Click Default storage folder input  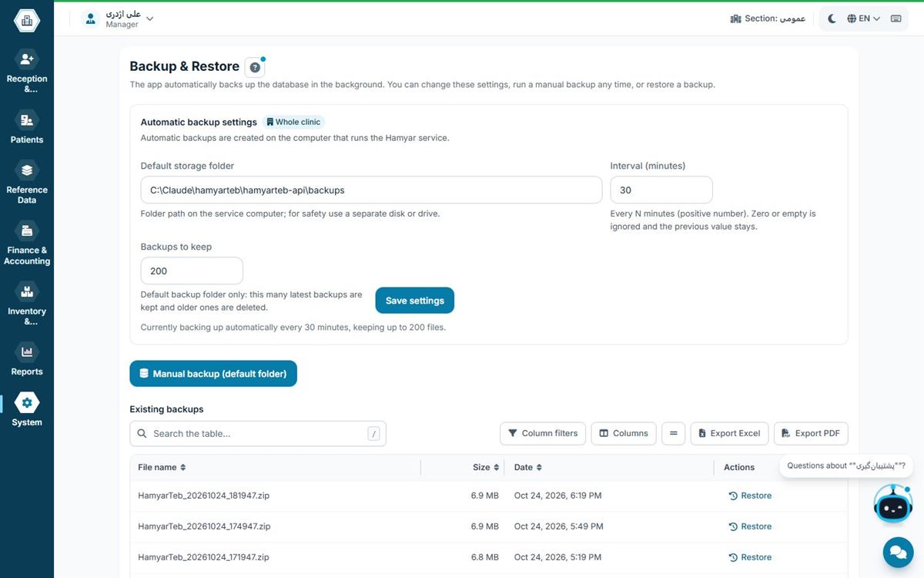[371, 190]
